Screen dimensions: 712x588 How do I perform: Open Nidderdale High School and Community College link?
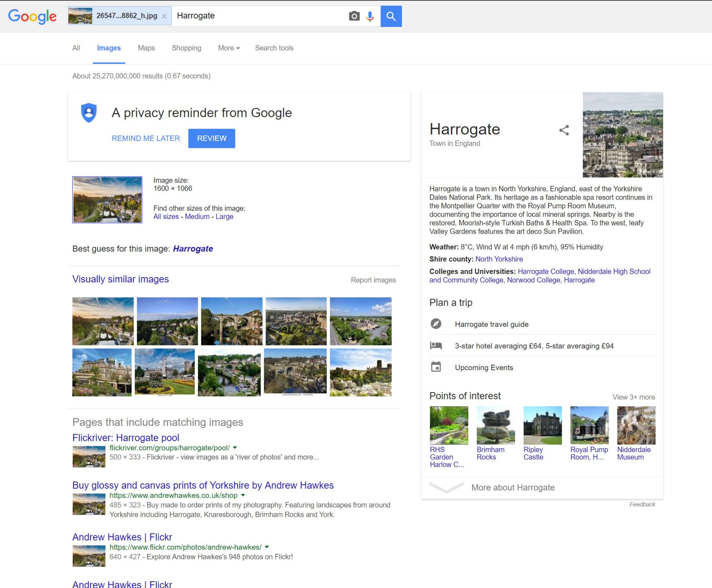(539, 276)
